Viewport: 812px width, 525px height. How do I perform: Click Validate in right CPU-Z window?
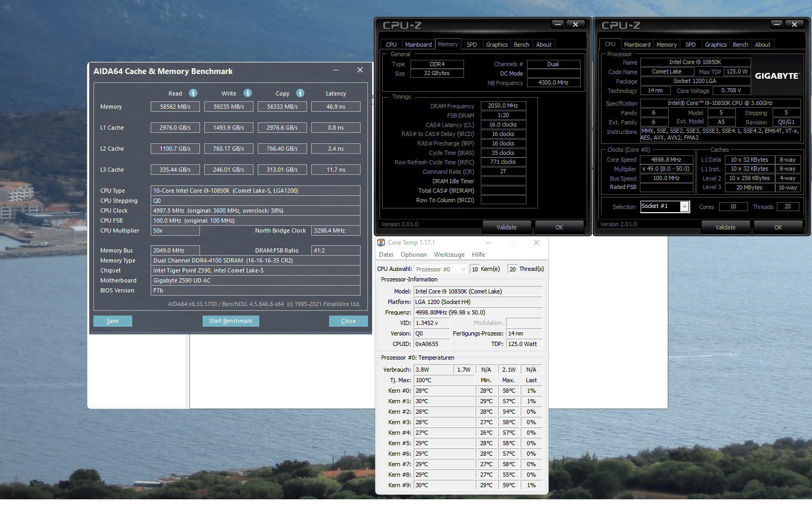coord(725,227)
